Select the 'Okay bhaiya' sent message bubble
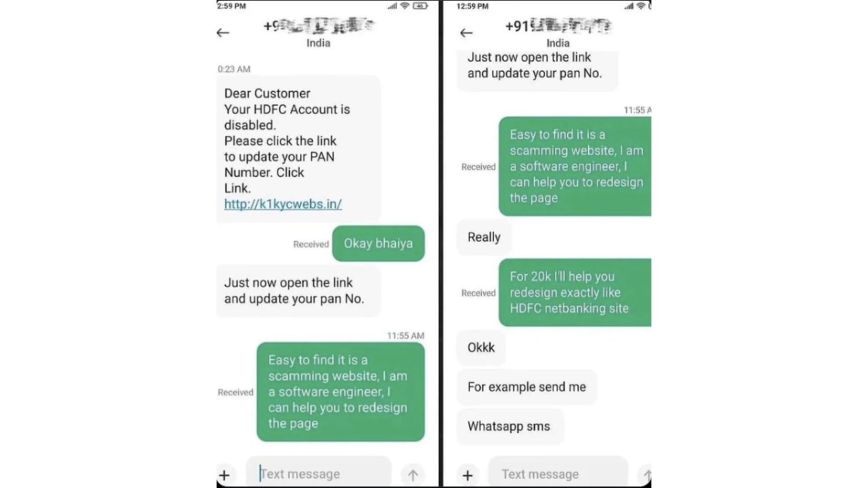The width and height of the screenshot is (868, 488). pyautogui.click(x=378, y=243)
